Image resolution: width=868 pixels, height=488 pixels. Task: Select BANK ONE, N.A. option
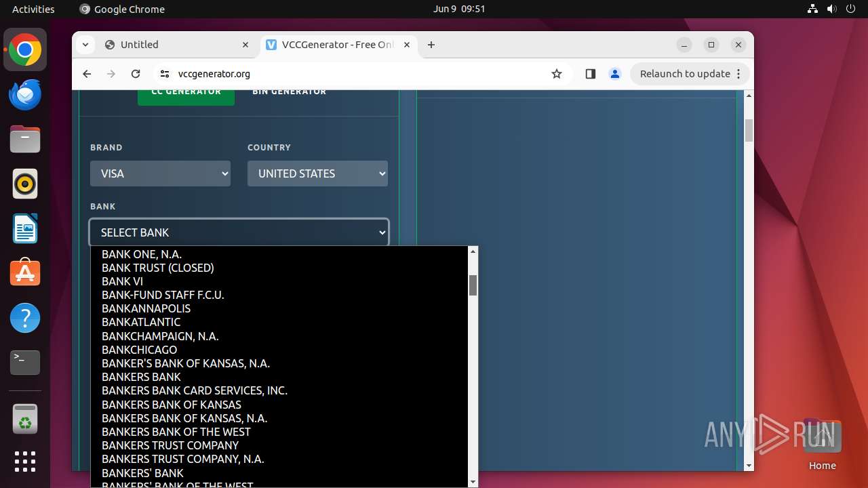279,254
